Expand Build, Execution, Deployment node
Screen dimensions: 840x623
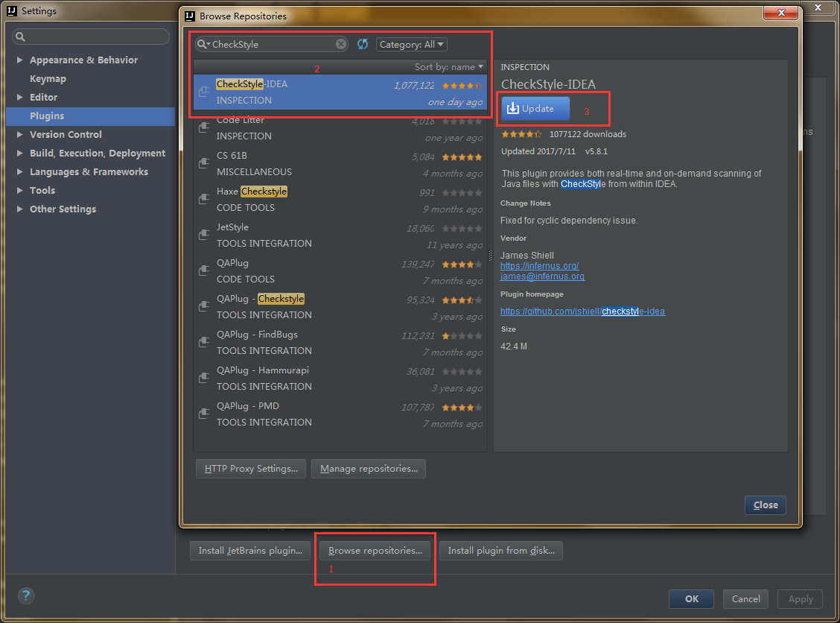coord(19,153)
